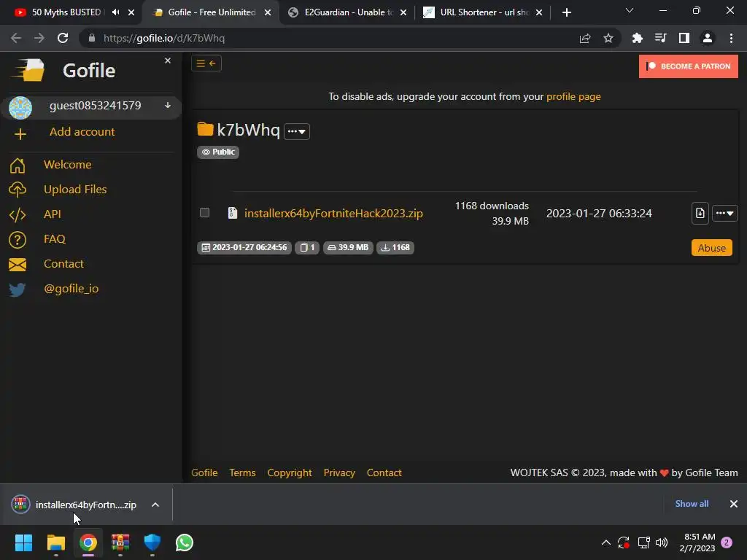Click the zip file icon in file row

pos(233,213)
